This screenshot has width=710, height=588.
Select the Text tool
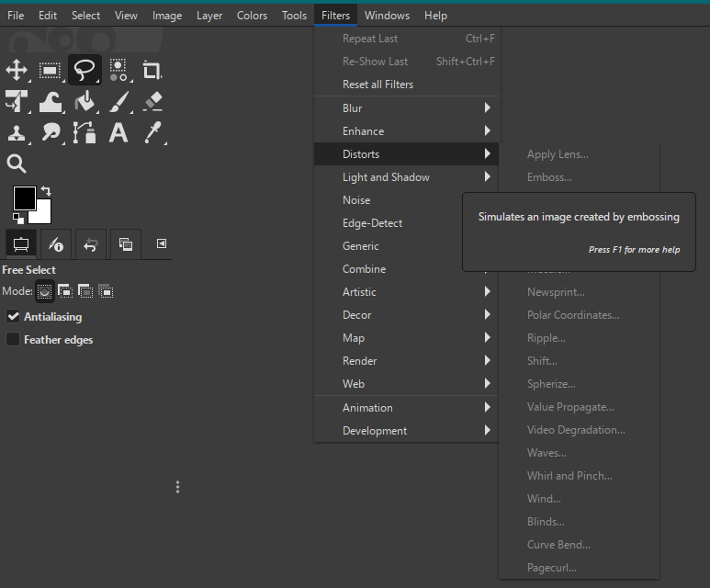coord(118,133)
